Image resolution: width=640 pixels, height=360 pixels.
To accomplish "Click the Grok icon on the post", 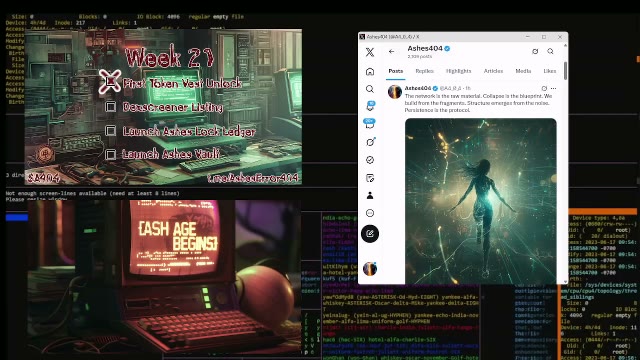I will 544,88.
